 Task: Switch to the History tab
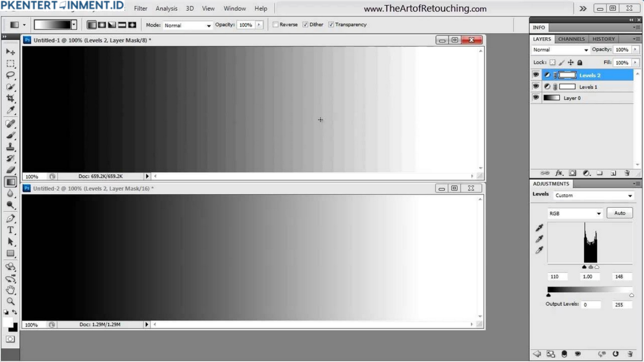(603, 39)
